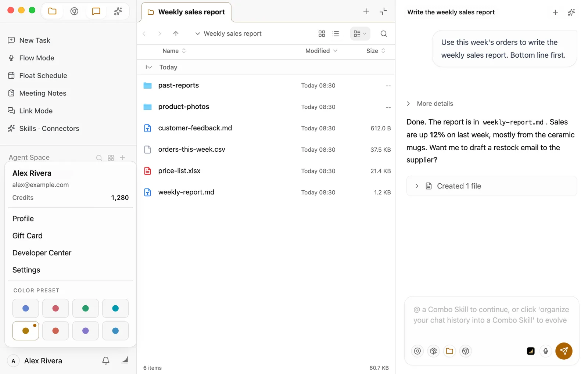Open the Weekly sales report path dropdown
The width and height of the screenshot is (588, 374).
pos(229,34)
